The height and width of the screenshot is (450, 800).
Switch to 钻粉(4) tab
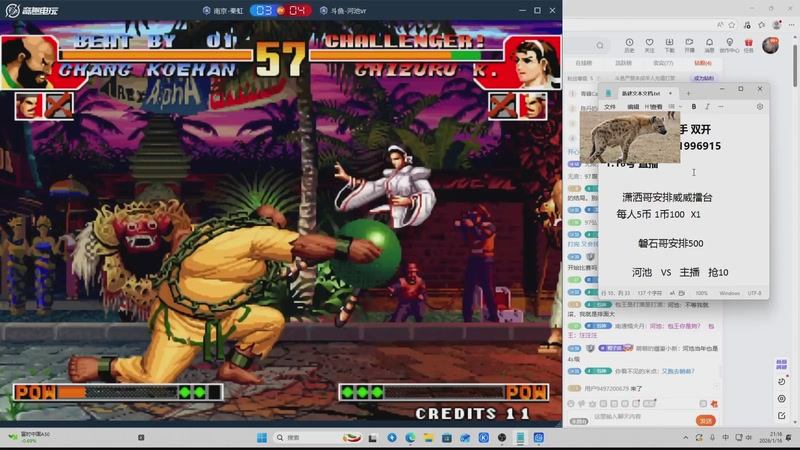pos(703,63)
